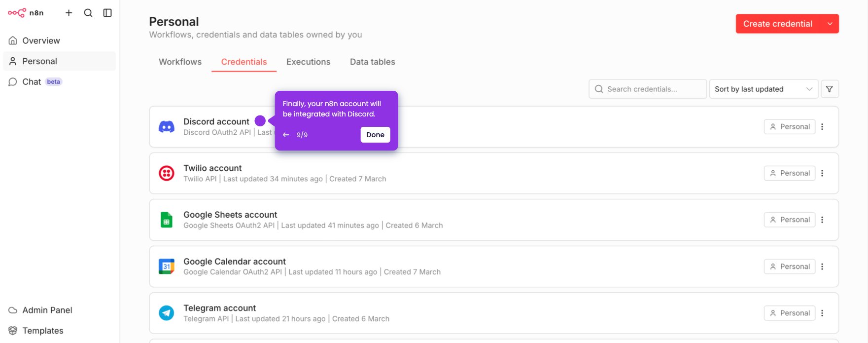Switch to the Executions tab
868x343 pixels.
pyautogui.click(x=309, y=62)
